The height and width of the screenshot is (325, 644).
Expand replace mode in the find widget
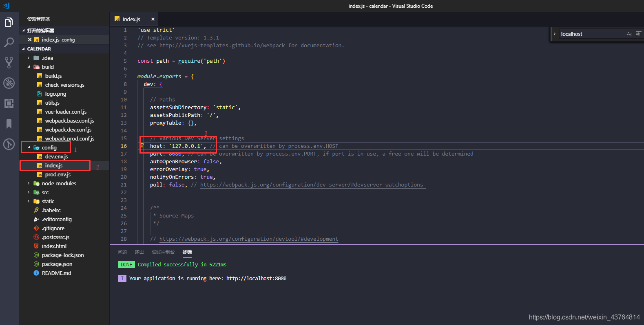tap(555, 34)
